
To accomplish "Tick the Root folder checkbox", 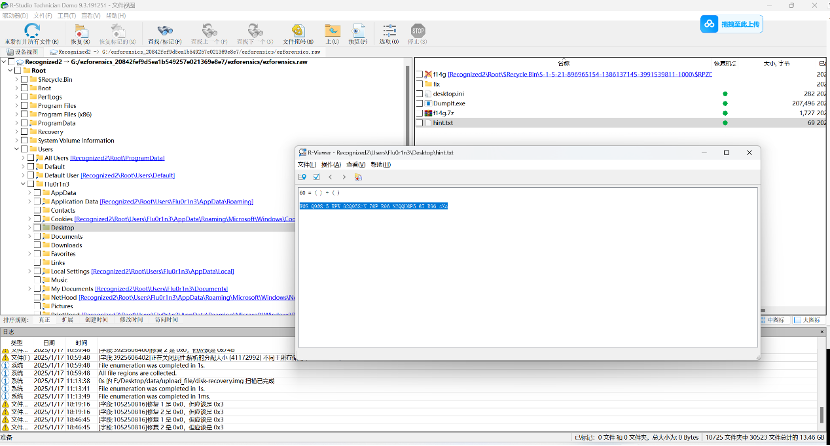I will (18, 70).
